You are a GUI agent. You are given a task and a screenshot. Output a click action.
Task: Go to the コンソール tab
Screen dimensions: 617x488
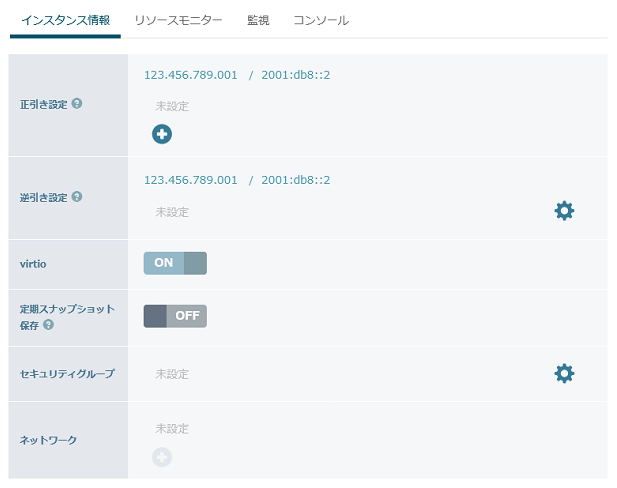click(x=321, y=20)
